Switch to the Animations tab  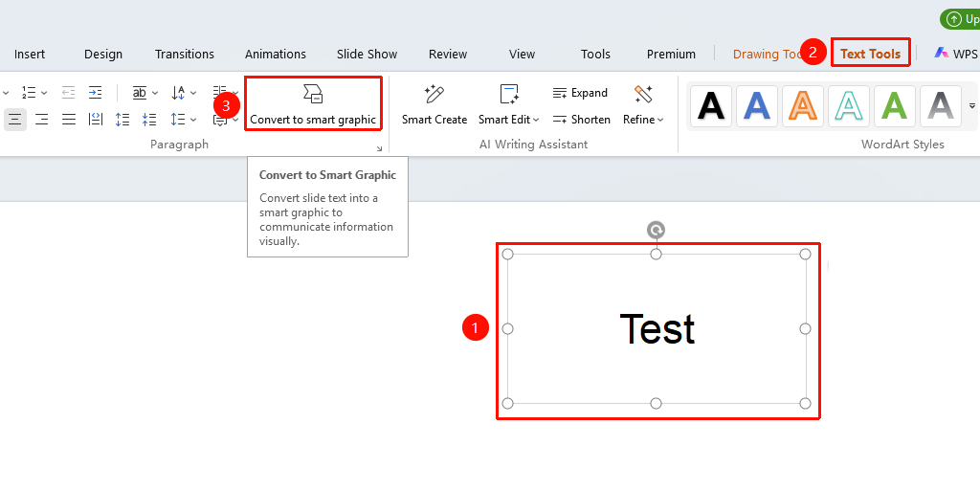[x=276, y=55]
